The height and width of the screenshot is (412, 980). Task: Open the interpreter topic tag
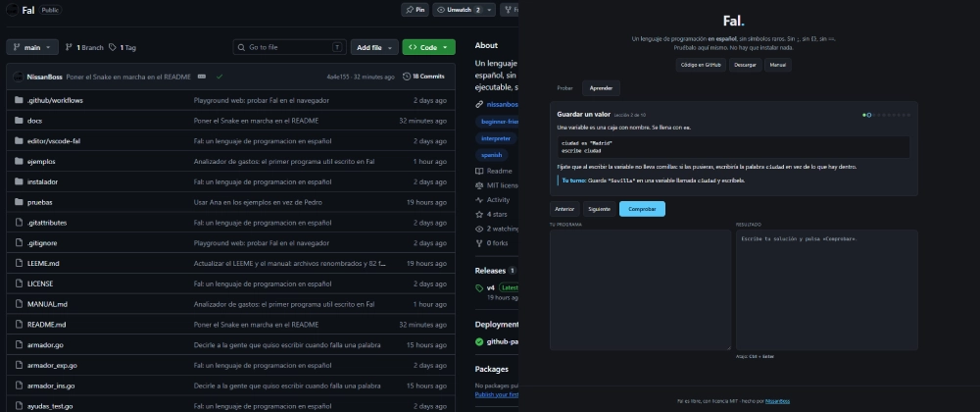click(496, 138)
